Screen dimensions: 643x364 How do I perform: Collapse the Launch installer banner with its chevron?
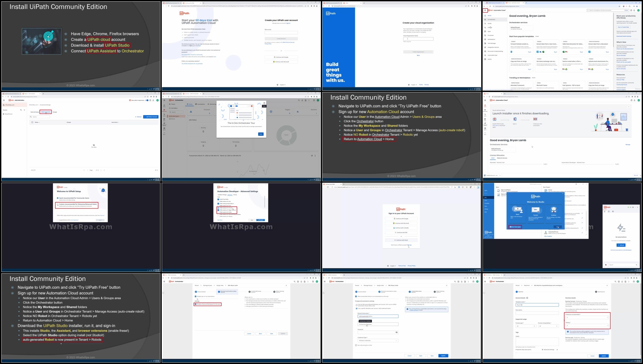[628, 107]
